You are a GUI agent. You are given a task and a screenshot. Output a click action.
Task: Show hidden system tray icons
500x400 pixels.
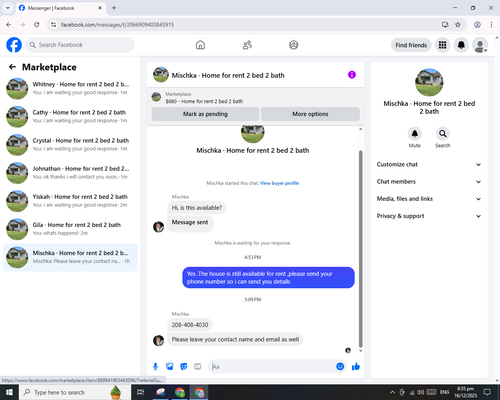pos(392,392)
